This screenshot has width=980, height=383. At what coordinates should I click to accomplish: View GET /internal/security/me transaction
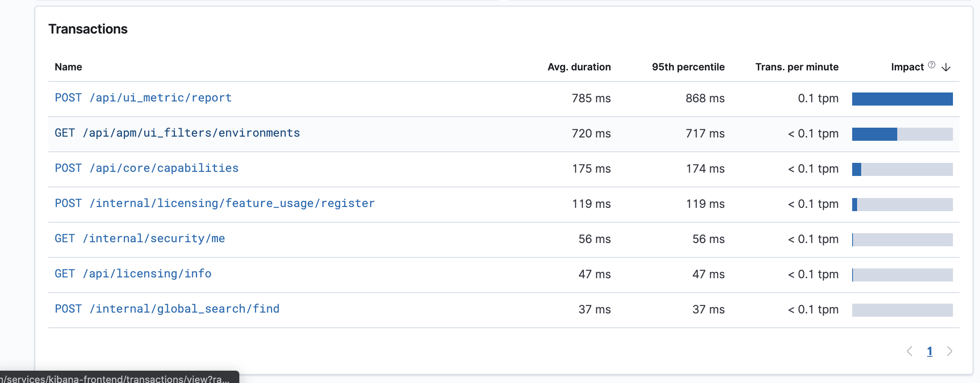click(140, 239)
